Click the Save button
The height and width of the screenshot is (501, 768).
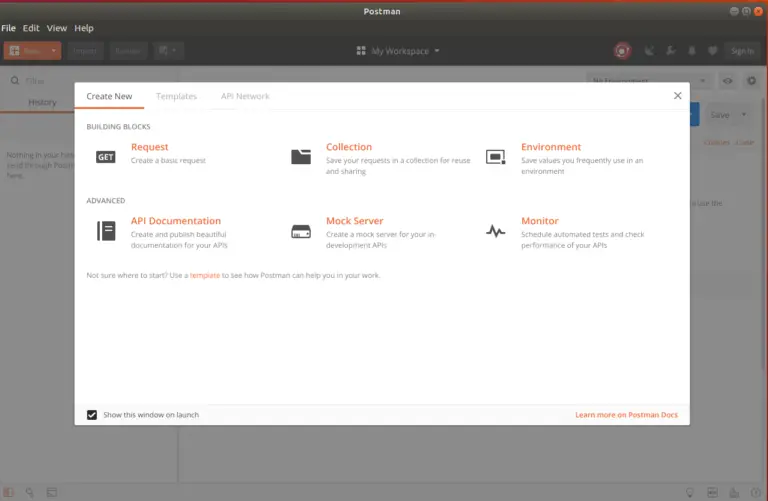(720, 115)
